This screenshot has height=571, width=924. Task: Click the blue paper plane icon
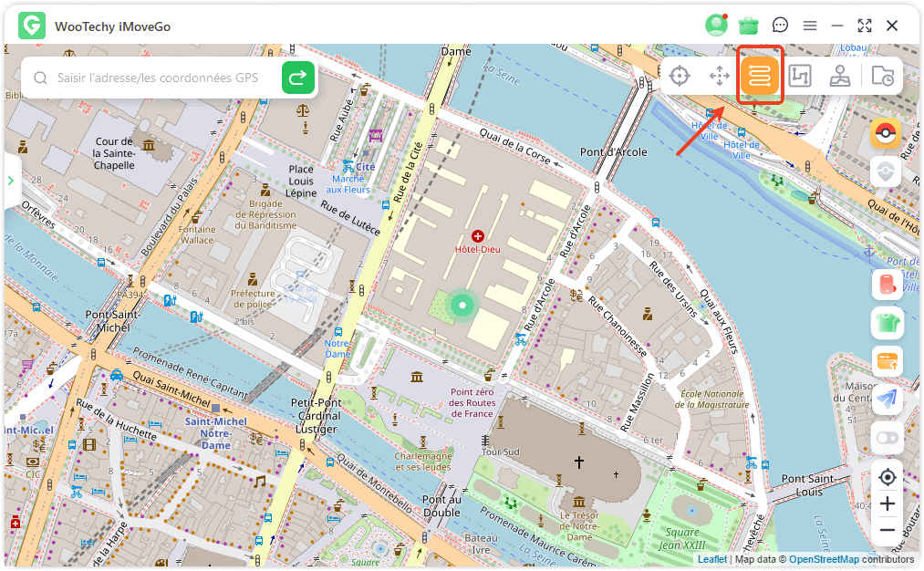click(x=887, y=399)
